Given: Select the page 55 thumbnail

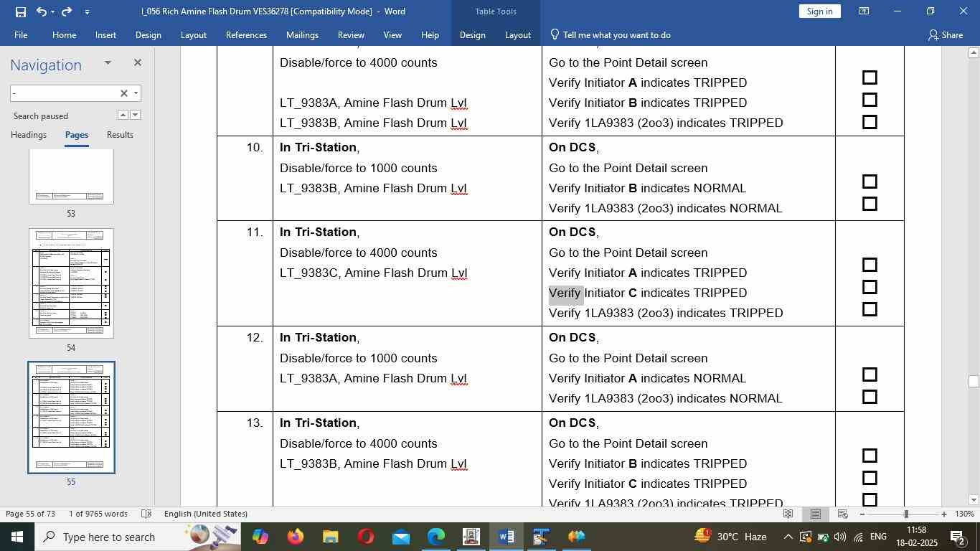Looking at the screenshot, I should 71,418.
